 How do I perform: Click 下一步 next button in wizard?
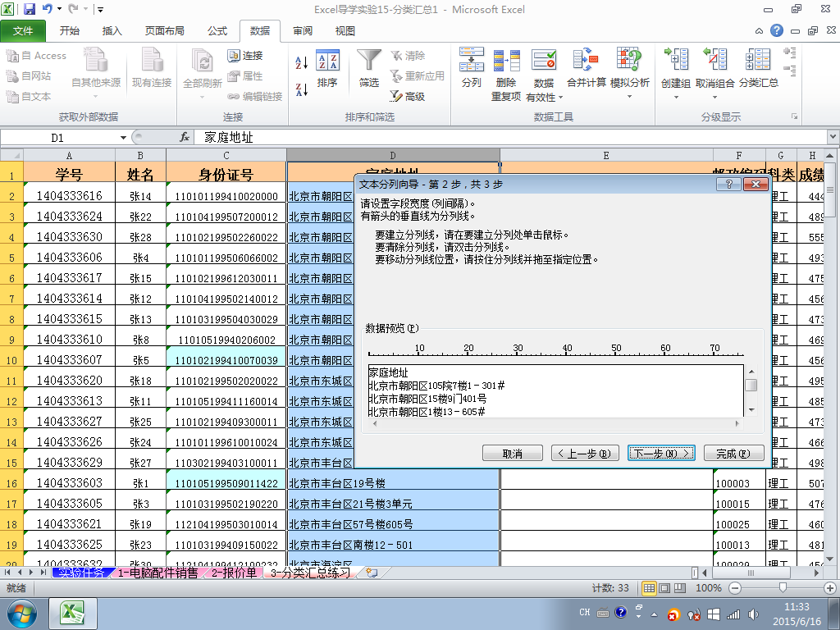click(x=661, y=453)
